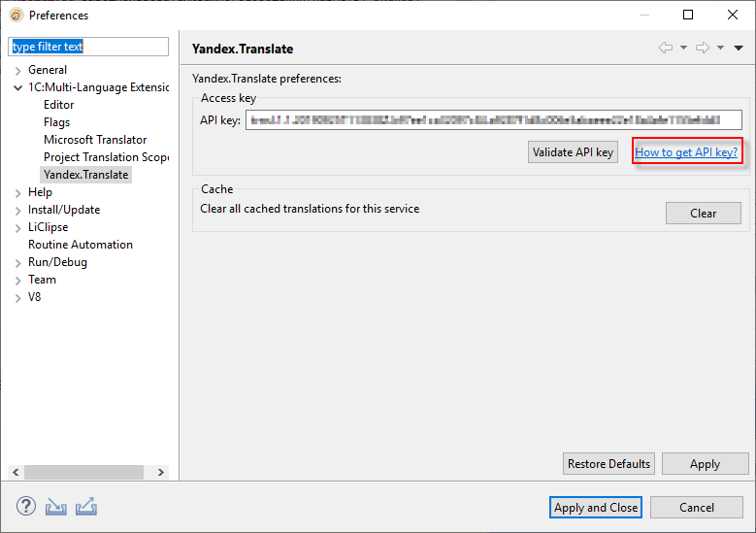This screenshot has width=756, height=533.
Task: Open the view menu triangle icon
Action: [739, 49]
